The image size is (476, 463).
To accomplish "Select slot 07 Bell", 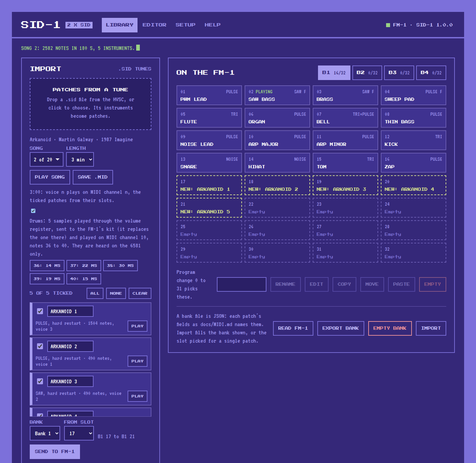I will (345, 118).
